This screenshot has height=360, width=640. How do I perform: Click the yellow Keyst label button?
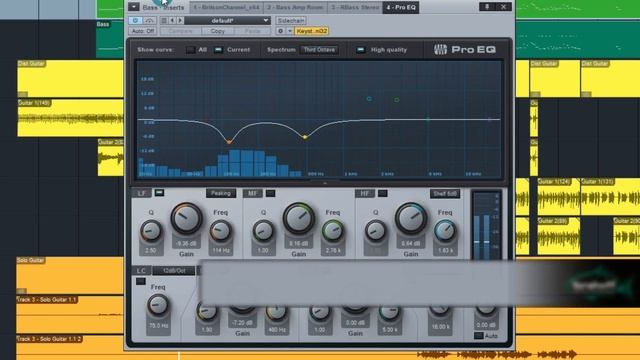[311, 31]
